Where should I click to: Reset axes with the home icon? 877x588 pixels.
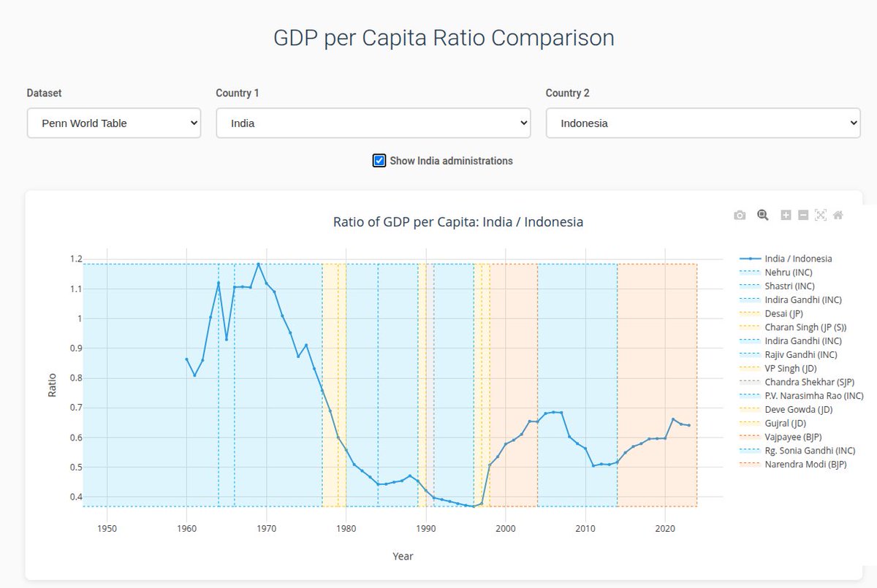click(x=838, y=215)
